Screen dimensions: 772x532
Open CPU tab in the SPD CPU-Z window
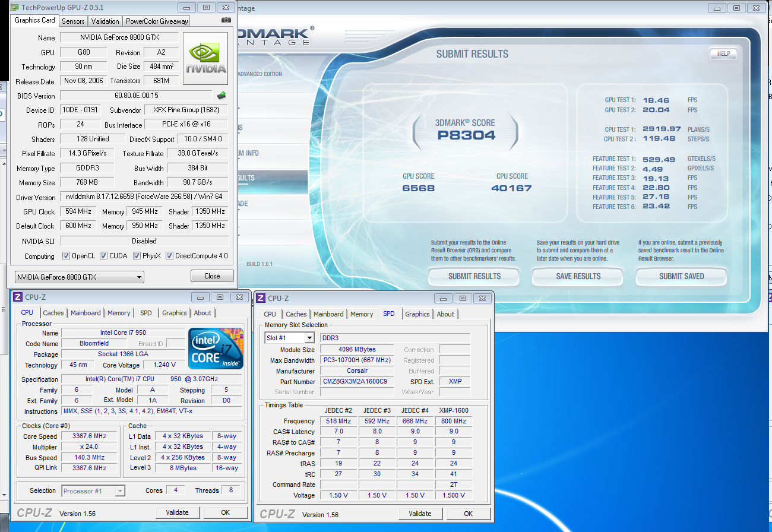click(270, 314)
